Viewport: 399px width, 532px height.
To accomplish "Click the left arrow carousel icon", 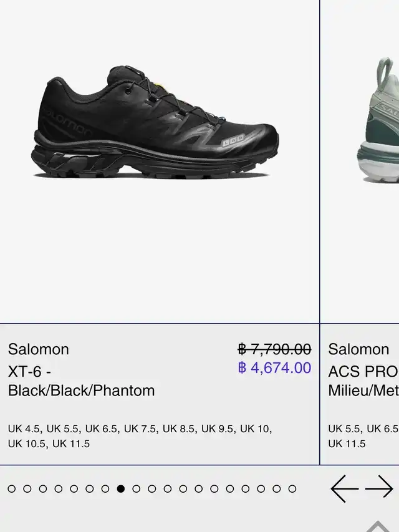I will [344, 488].
